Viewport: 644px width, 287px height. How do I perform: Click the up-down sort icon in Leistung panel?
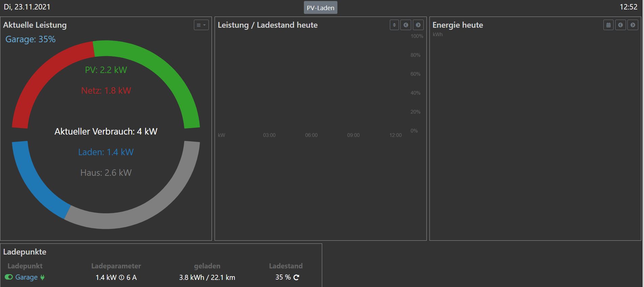point(394,25)
